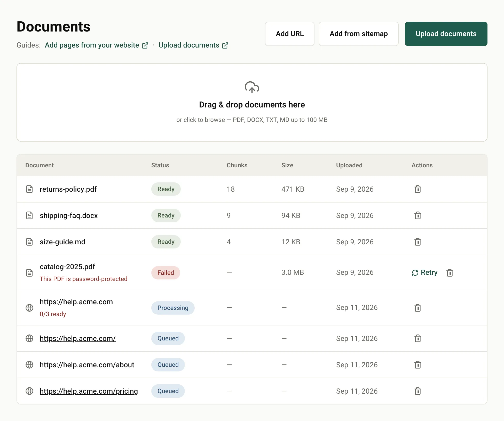Click the file icon beside shipping-faq.docx
The width and height of the screenshot is (504, 421).
click(29, 215)
